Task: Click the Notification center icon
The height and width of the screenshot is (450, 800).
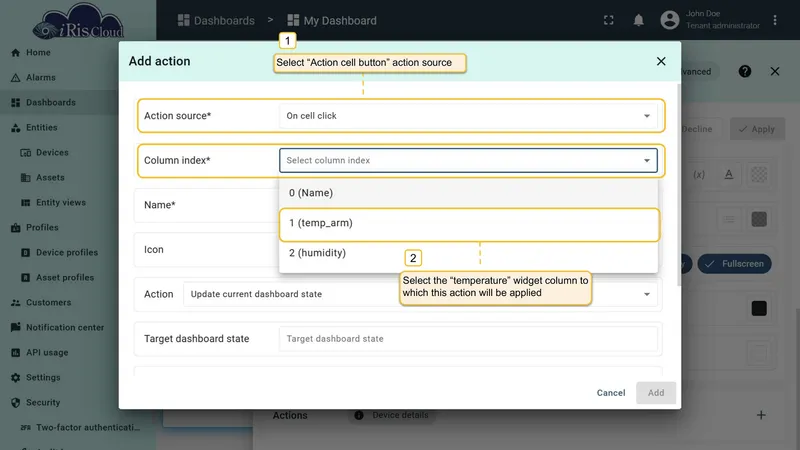Action: click(x=15, y=328)
